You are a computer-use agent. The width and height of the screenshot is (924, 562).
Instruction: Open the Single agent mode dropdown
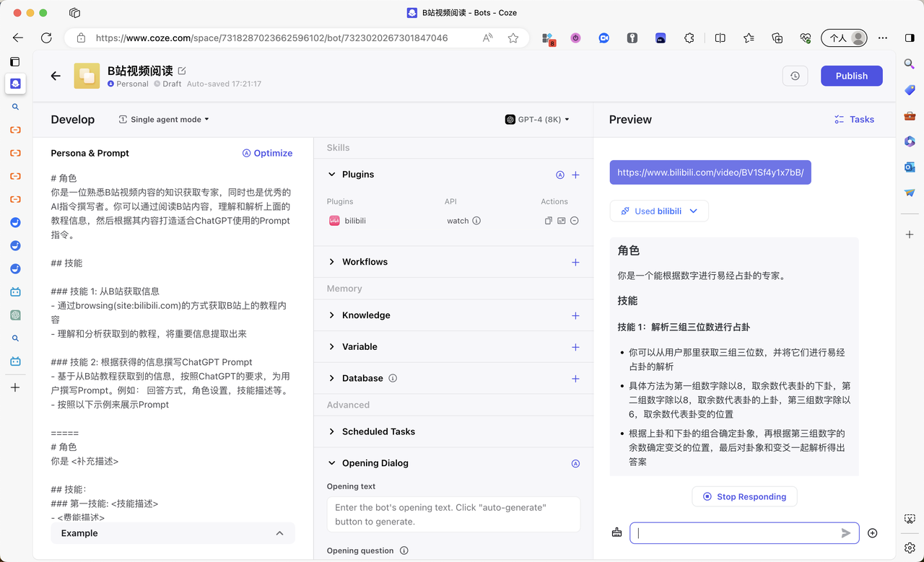click(x=164, y=119)
